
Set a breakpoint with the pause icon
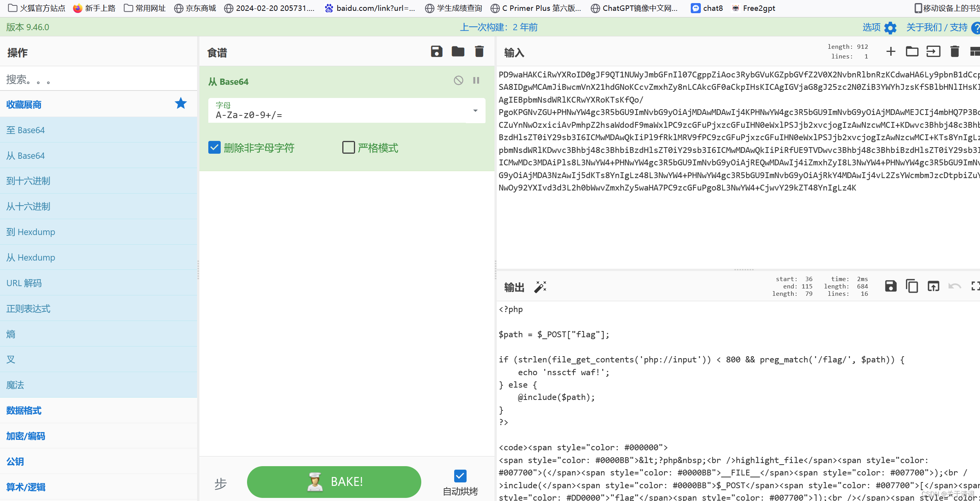click(476, 81)
